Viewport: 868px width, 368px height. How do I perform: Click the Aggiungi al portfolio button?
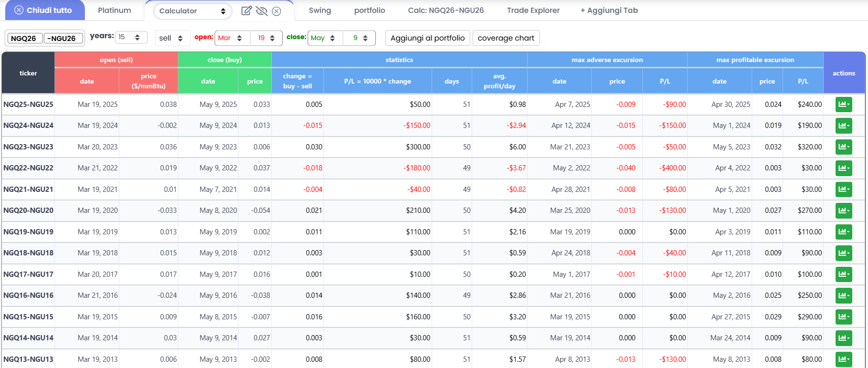coord(428,38)
